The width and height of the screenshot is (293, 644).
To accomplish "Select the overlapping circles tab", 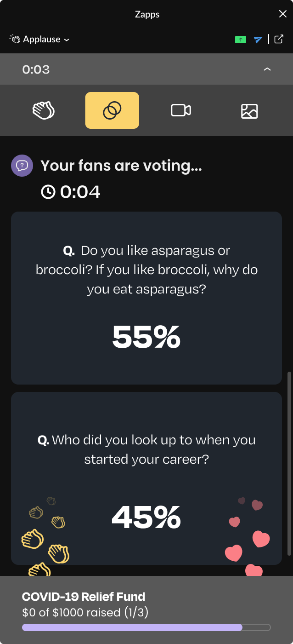I will point(112,110).
